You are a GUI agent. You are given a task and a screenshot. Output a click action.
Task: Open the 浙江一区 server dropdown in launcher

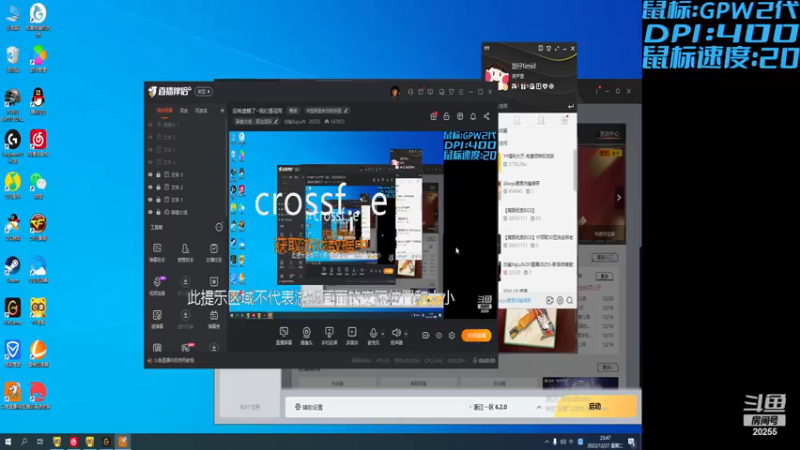tap(490, 407)
